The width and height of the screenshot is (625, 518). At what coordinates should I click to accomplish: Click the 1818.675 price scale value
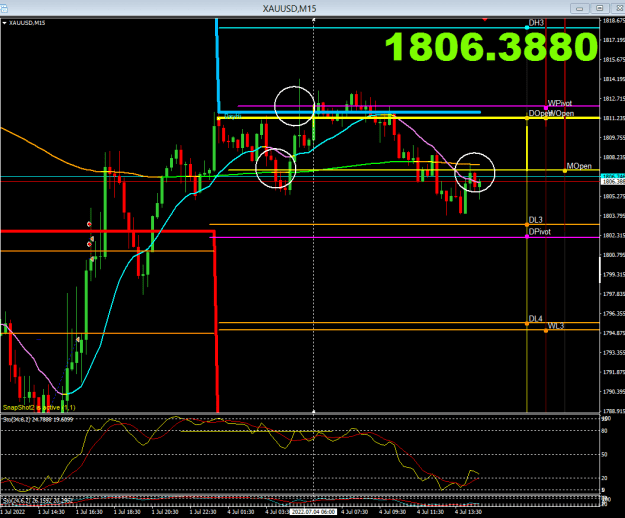(x=613, y=21)
